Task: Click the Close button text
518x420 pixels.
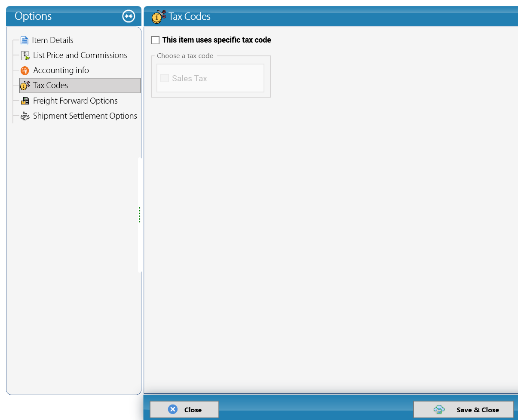Action: (193, 410)
